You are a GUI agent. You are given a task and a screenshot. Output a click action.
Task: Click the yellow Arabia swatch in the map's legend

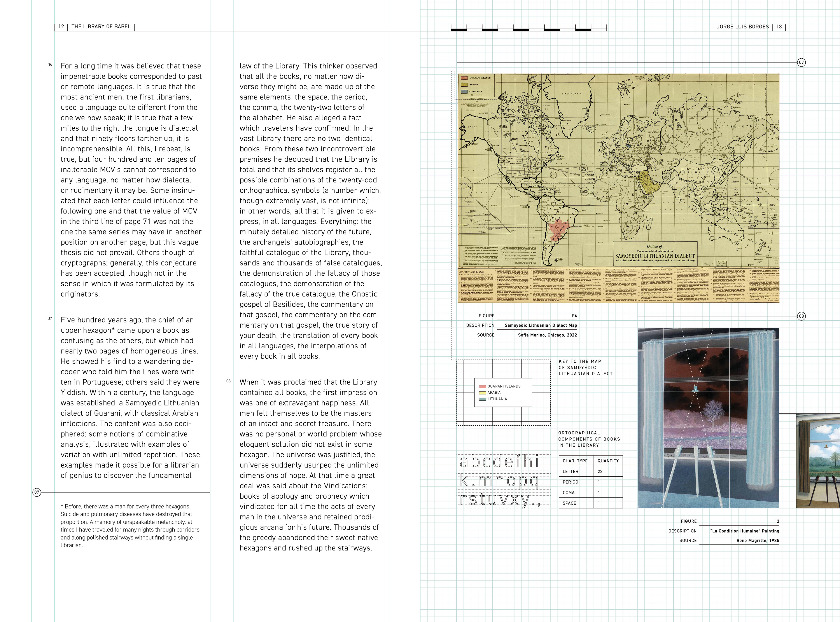pyautogui.click(x=464, y=85)
